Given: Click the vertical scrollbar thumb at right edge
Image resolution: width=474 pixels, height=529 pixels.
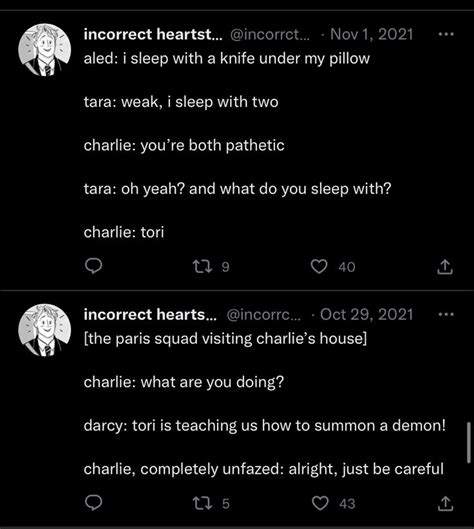Looking at the screenshot, I should pos(469,442).
